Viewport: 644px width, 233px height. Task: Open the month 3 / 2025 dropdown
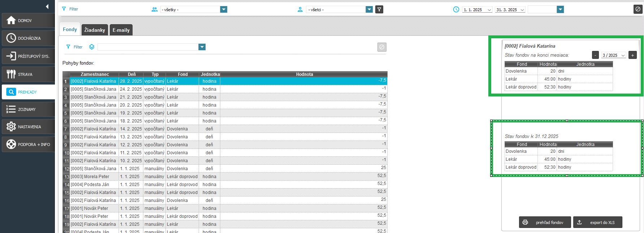(x=613, y=55)
